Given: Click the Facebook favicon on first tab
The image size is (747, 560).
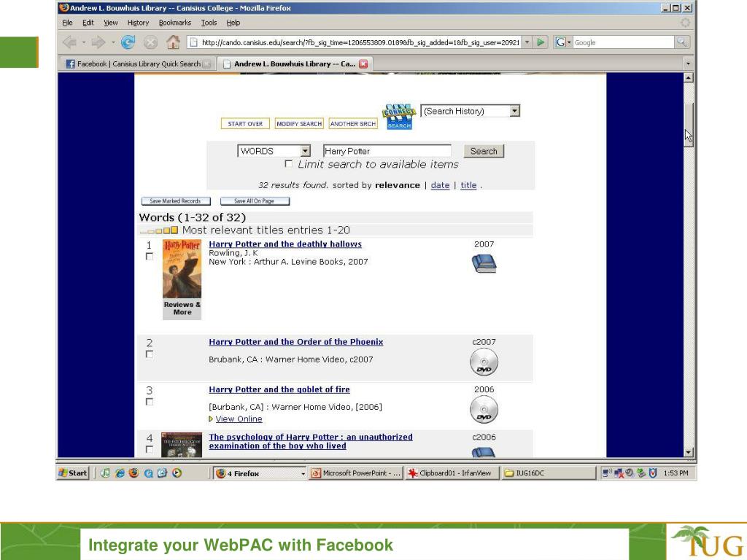Looking at the screenshot, I should pos(70,64).
